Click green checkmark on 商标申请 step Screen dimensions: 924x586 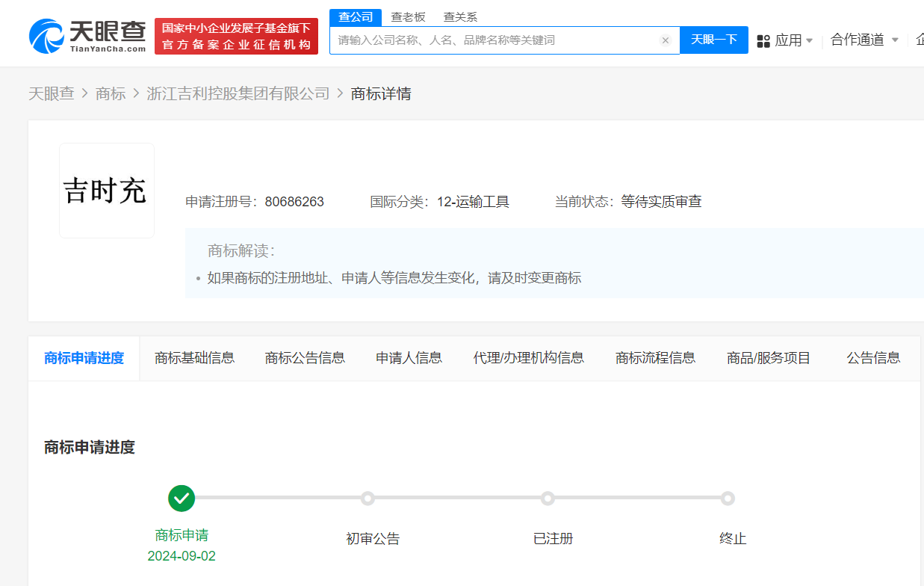(x=182, y=499)
